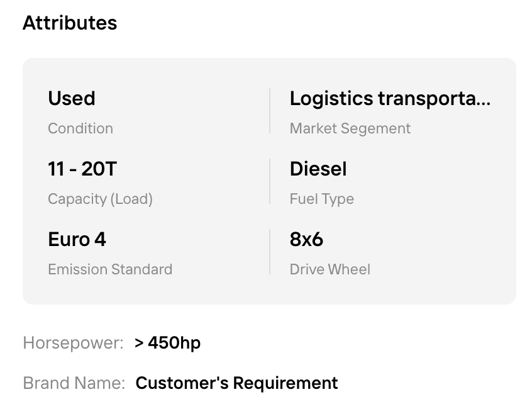Click the Emission Standard label
The height and width of the screenshot is (409, 532).
pyautogui.click(x=110, y=269)
